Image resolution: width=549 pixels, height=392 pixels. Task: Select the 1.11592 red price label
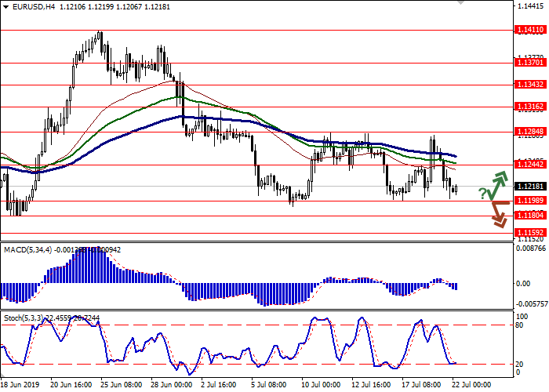pos(531,234)
